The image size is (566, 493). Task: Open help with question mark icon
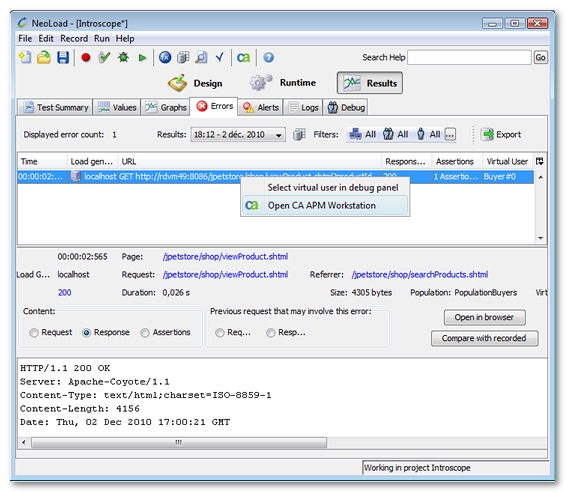[269, 57]
